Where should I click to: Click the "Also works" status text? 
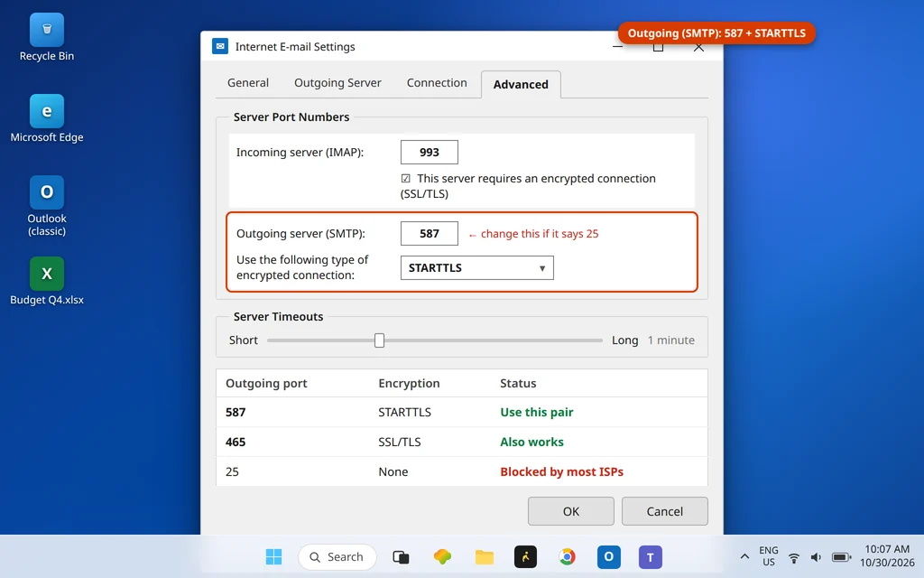531,442
